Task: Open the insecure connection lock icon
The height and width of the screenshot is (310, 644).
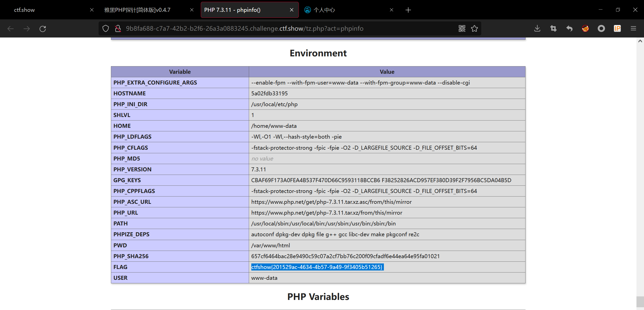Action: (118, 29)
